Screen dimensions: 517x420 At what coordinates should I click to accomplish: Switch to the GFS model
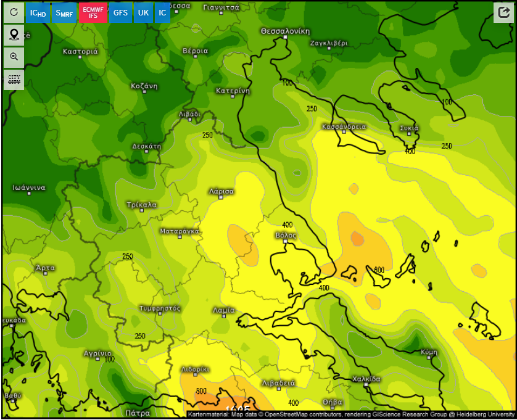tap(120, 13)
